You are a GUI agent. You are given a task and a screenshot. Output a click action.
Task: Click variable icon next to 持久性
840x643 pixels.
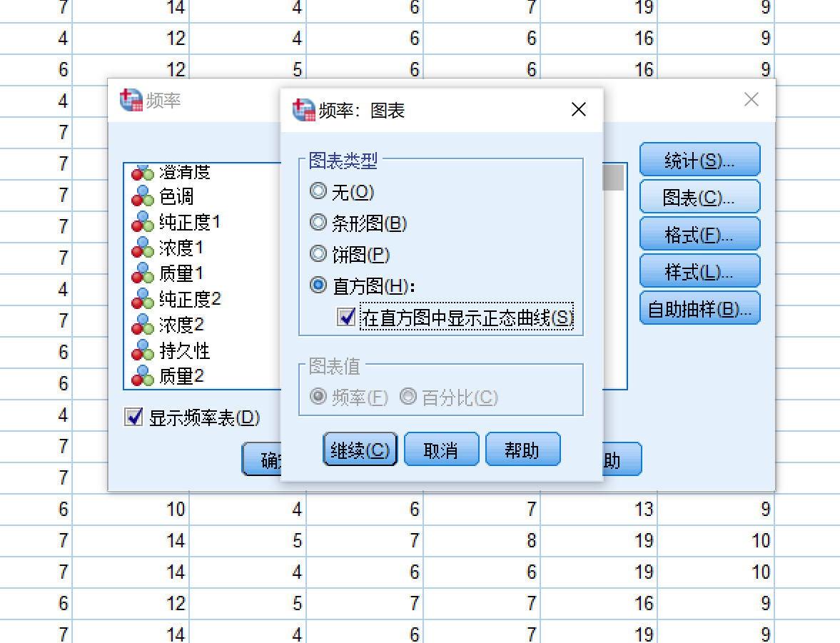coord(143,350)
